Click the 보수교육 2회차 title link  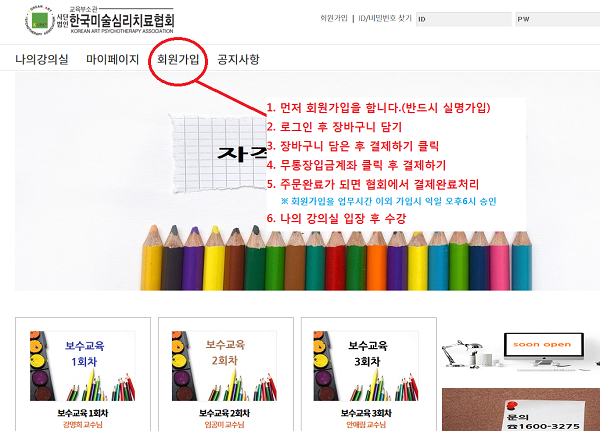coord(225,413)
